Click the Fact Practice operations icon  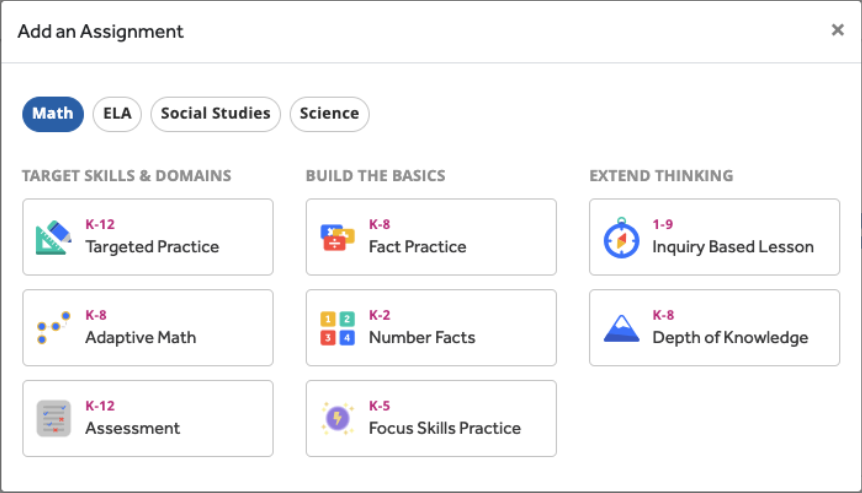click(337, 237)
